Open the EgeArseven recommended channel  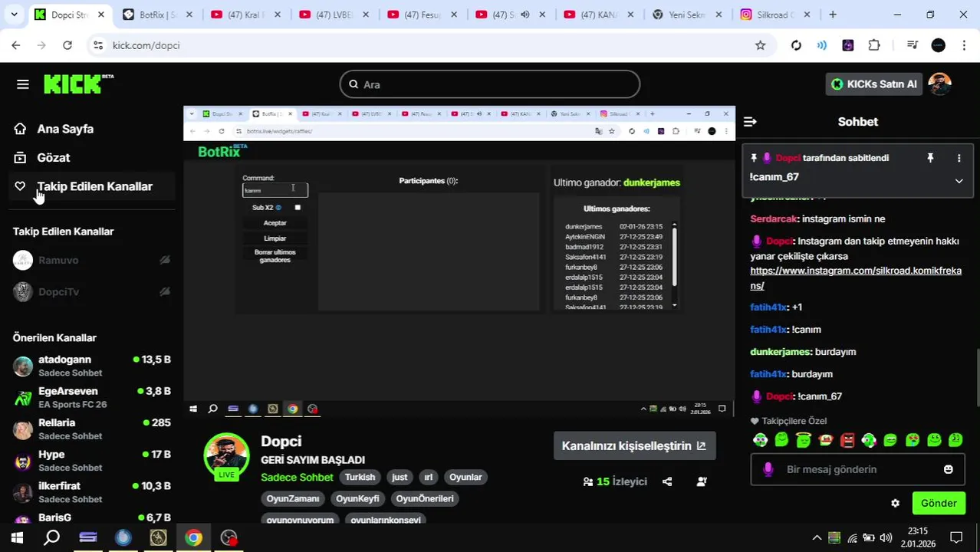pyautogui.click(x=92, y=397)
